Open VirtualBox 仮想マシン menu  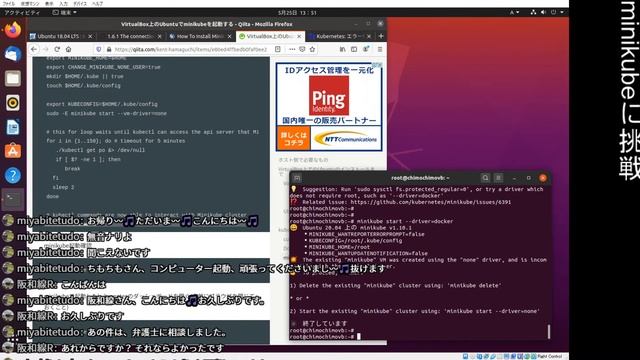30,3
